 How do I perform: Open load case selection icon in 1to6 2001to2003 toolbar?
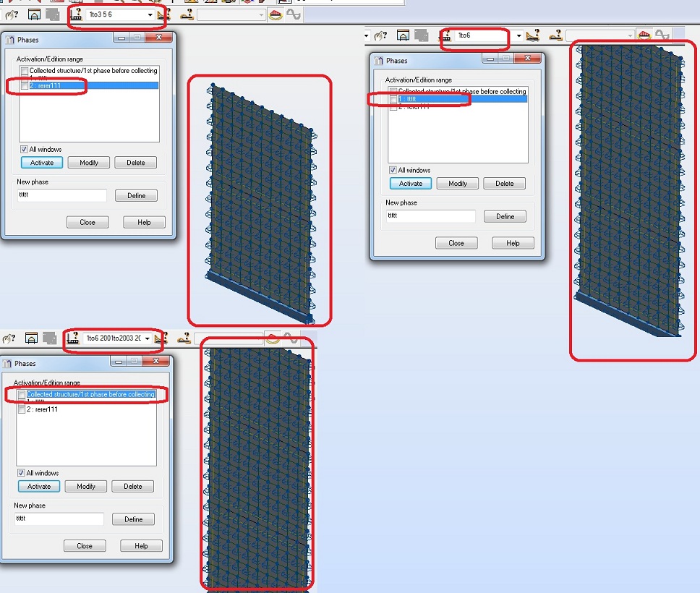coord(184,338)
